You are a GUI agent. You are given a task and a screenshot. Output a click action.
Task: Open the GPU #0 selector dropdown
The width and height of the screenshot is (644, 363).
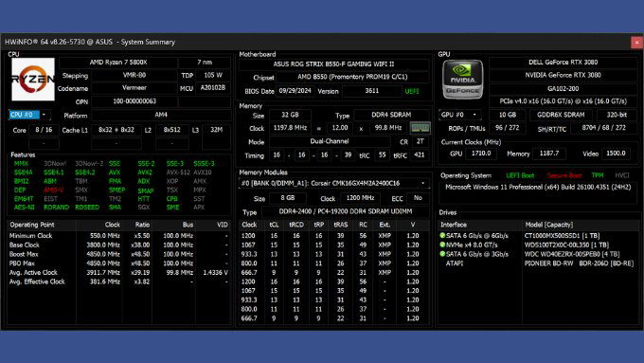(x=474, y=115)
